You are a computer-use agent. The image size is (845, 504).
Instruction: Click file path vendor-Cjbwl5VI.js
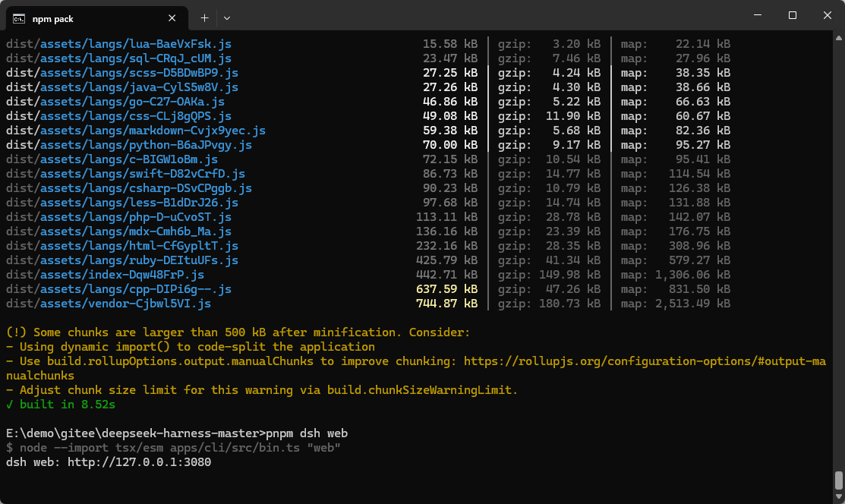109,304
